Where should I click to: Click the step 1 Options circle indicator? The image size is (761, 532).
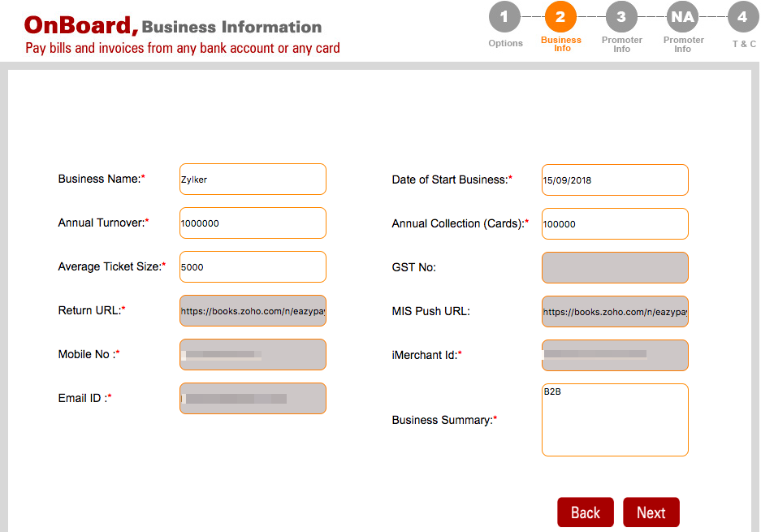[x=504, y=16]
